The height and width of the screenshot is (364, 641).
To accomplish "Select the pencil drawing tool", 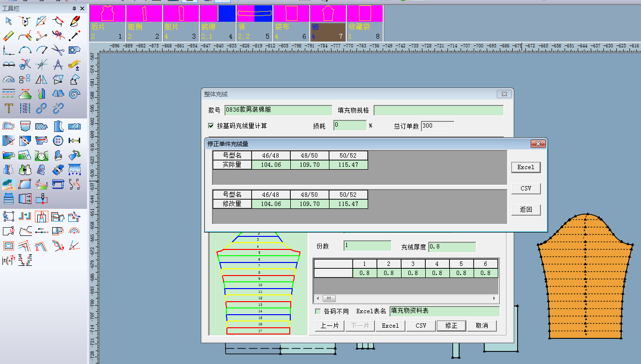I will [74, 20].
